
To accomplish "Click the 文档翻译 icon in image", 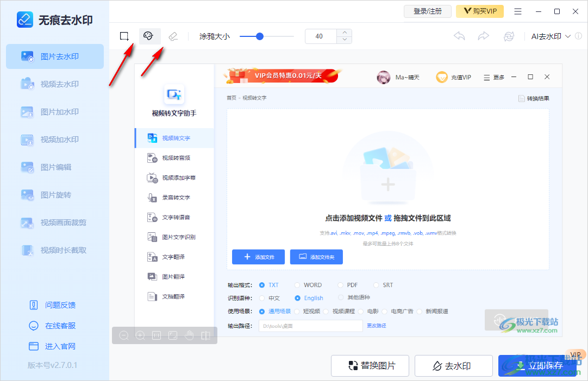I will coord(152,297).
